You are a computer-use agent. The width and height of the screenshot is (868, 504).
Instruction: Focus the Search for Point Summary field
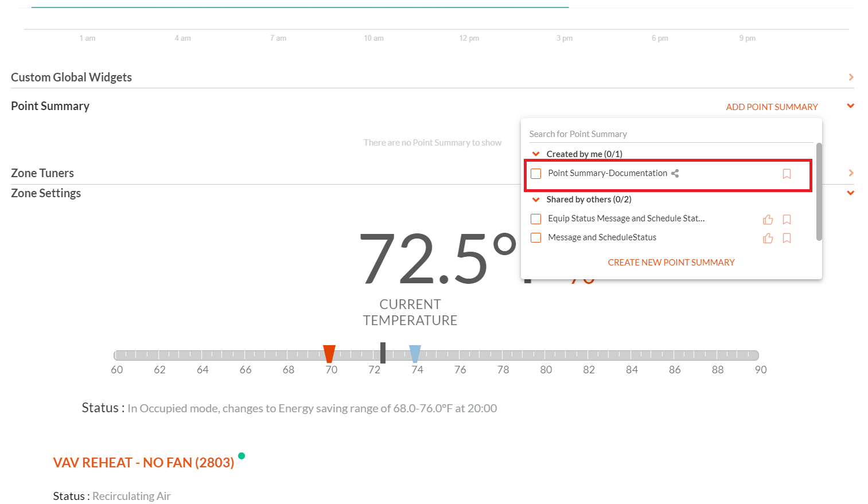671,134
